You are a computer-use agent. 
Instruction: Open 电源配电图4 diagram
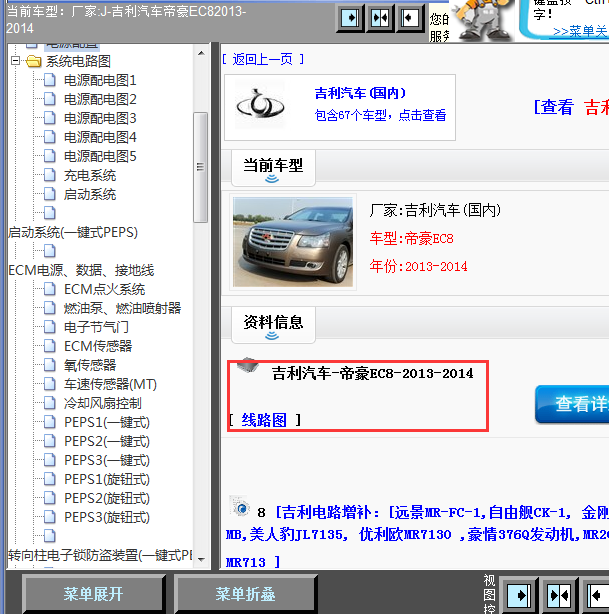pyautogui.click(x=100, y=137)
